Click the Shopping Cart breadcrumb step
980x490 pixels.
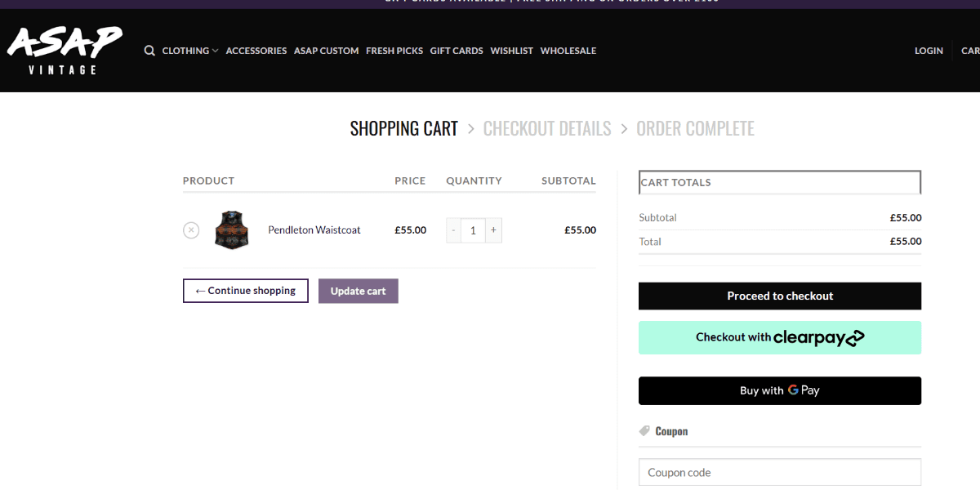tap(404, 128)
